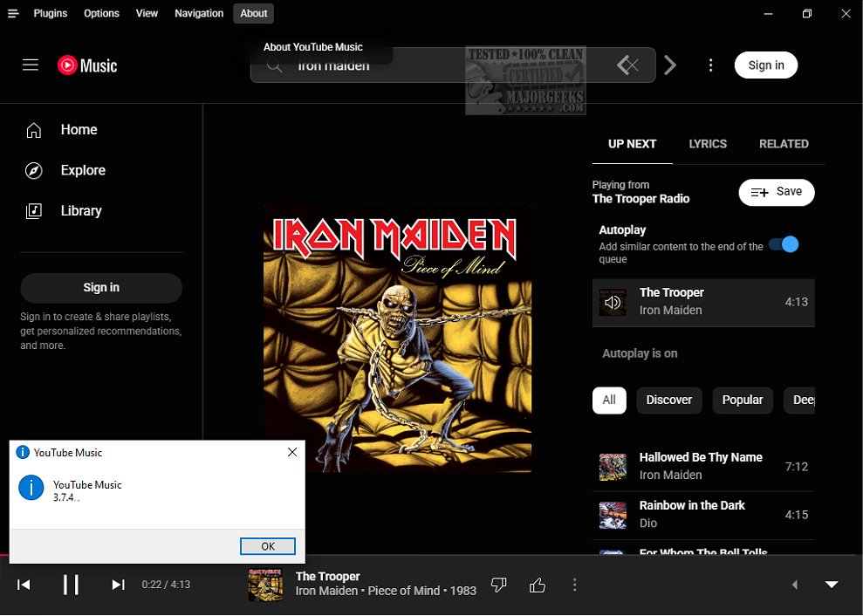Switch to the RELATED tab

pos(784,144)
